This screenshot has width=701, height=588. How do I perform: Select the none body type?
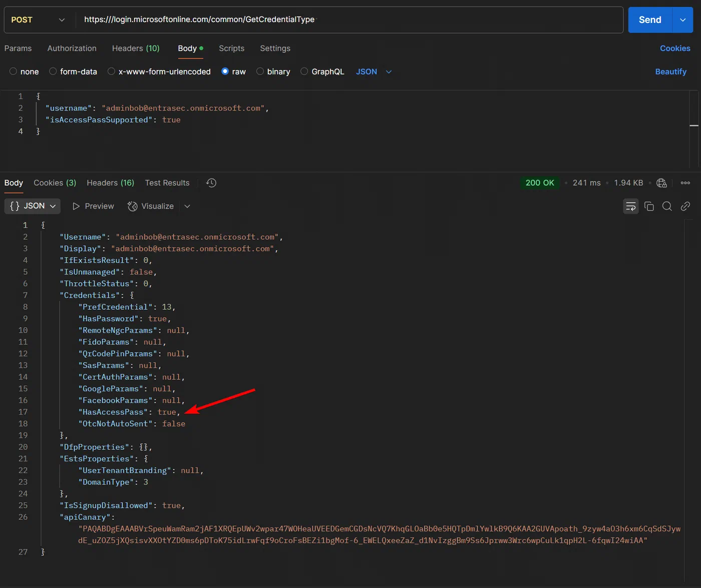(x=24, y=72)
